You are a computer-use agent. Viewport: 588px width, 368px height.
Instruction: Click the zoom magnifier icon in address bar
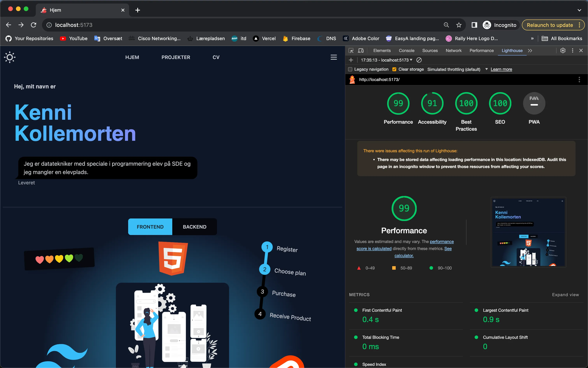pos(446,25)
